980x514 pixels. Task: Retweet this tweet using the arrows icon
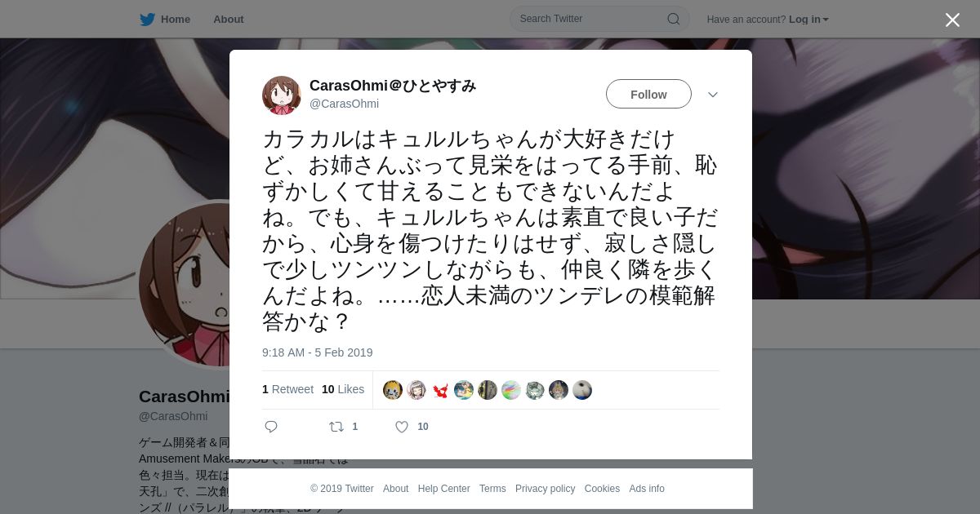click(336, 427)
